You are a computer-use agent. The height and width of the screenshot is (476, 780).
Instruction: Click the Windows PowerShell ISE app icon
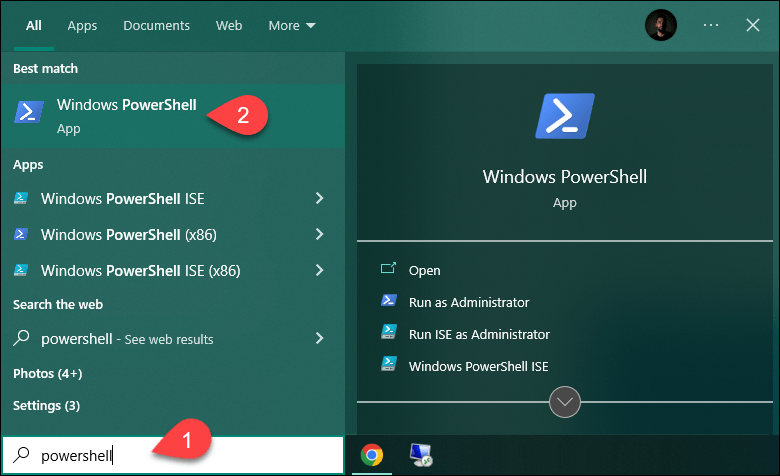20,198
